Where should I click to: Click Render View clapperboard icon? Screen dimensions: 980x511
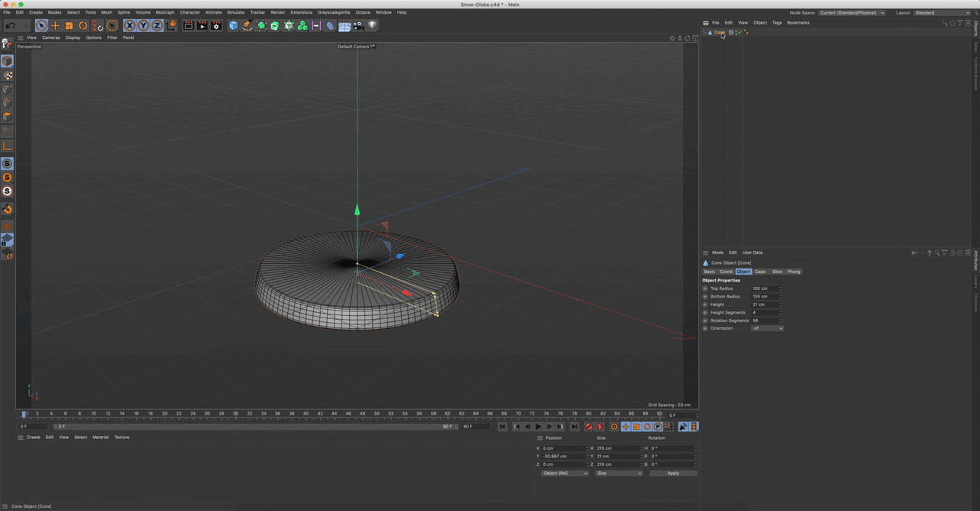pyautogui.click(x=188, y=26)
